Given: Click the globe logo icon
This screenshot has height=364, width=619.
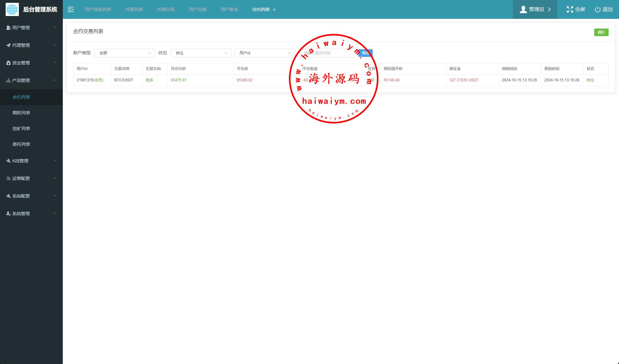Looking at the screenshot, I should coord(12,9).
